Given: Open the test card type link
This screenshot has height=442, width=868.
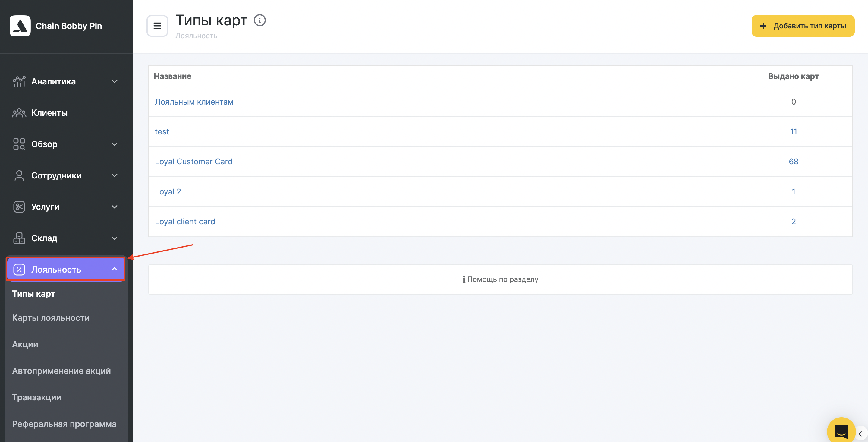Looking at the screenshot, I should (162, 132).
